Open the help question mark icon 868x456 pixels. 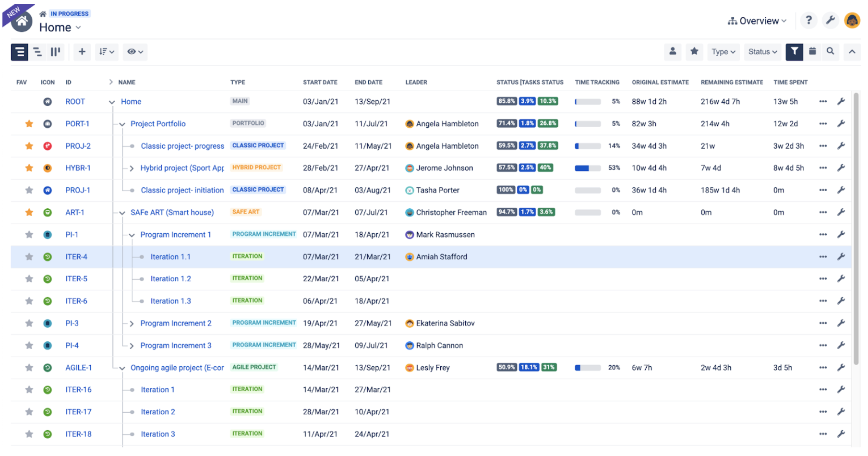(x=809, y=20)
